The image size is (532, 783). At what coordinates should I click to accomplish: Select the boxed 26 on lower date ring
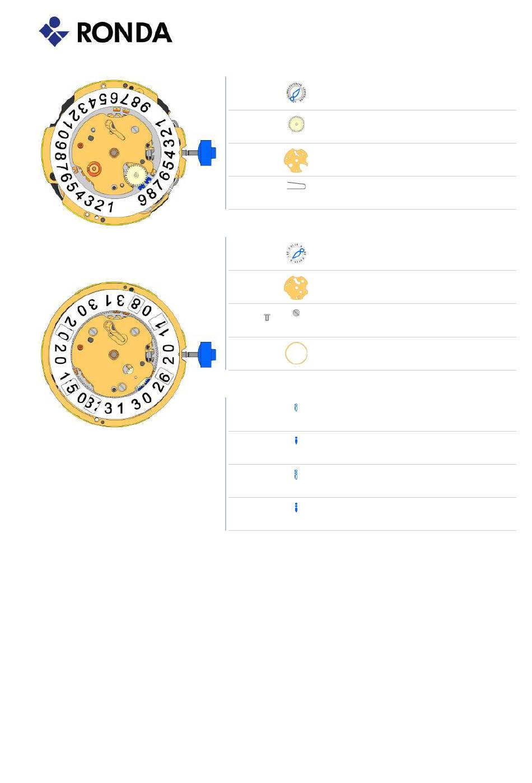(161, 380)
